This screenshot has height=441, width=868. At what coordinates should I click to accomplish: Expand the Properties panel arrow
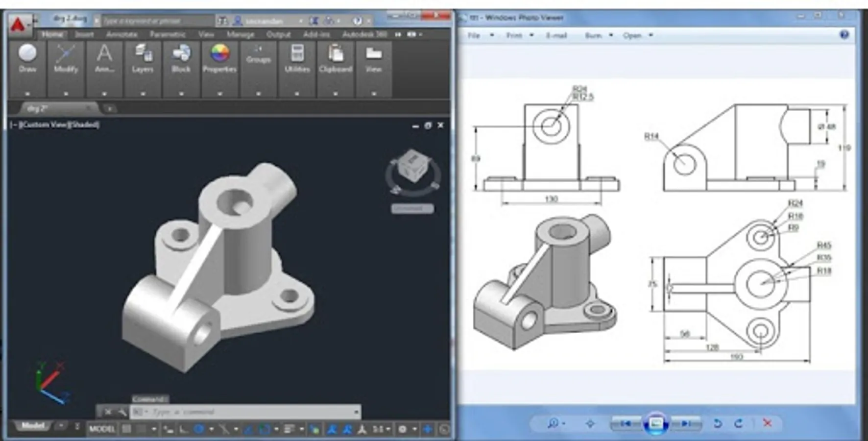point(219,93)
